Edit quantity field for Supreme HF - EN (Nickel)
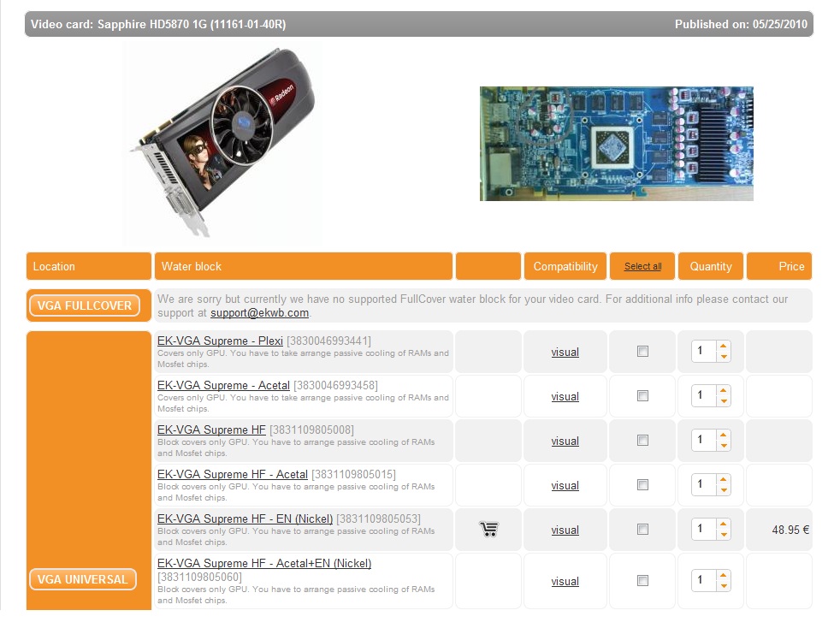Image resolution: width=840 pixels, height=640 pixels. tap(703, 529)
